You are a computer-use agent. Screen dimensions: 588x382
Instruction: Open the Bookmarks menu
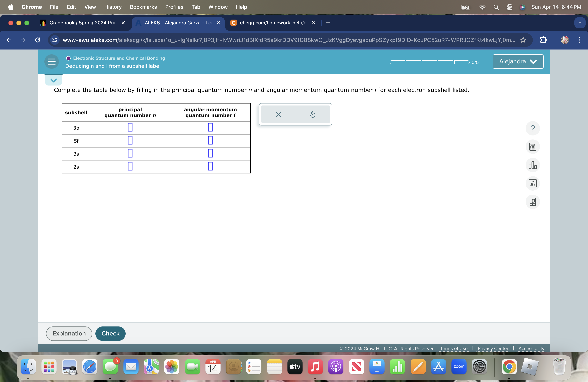143,7
